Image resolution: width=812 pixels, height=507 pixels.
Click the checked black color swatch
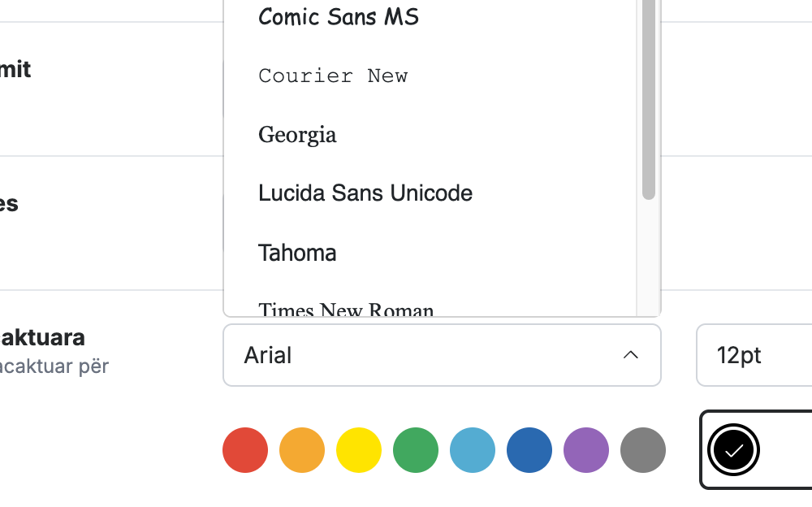click(733, 450)
